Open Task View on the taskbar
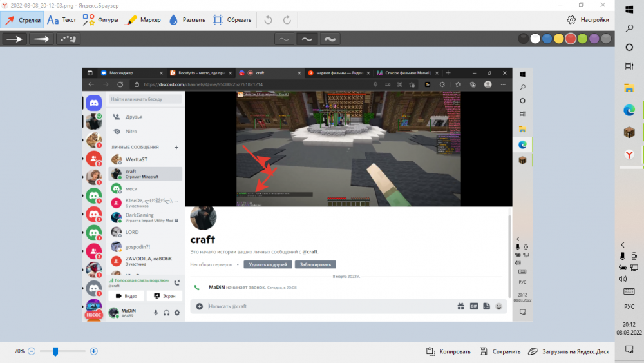The width and height of the screenshot is (644, 363). click(x=629, y=66)
